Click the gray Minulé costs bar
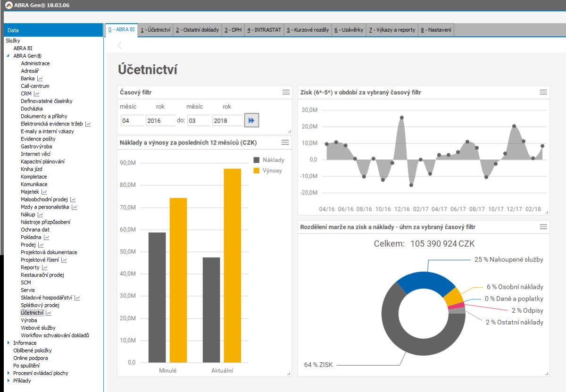The height and width of the screenshot is (392, 566). pyautogui.click(x=157, y=298)
